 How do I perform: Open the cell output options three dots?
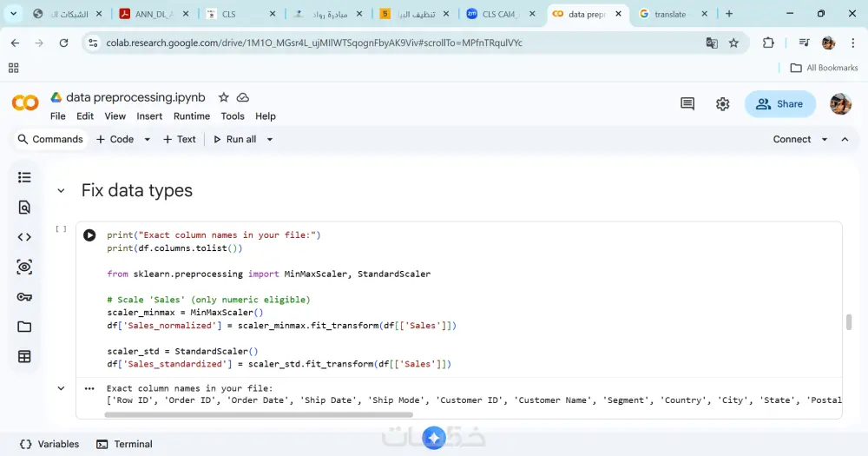pos(89,388)
